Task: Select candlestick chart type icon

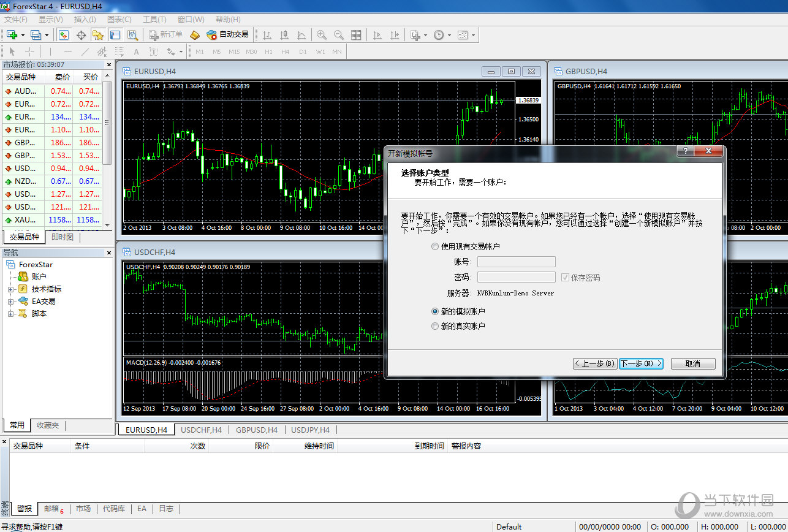Action: (284, 35)
